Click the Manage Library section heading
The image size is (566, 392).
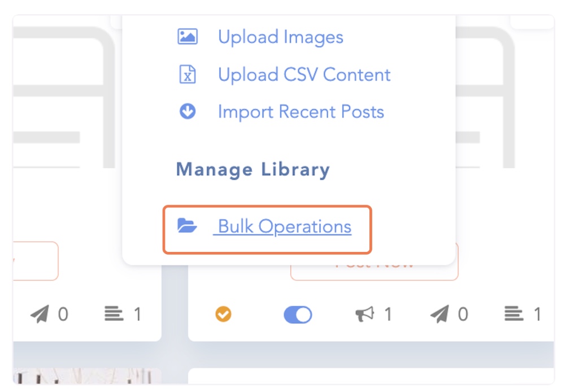click(252, 169)
